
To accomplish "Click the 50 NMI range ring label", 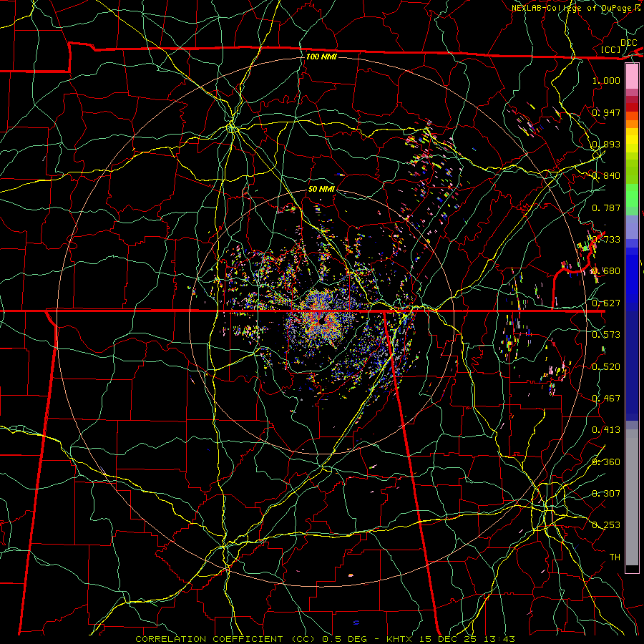I will (321, 189).
